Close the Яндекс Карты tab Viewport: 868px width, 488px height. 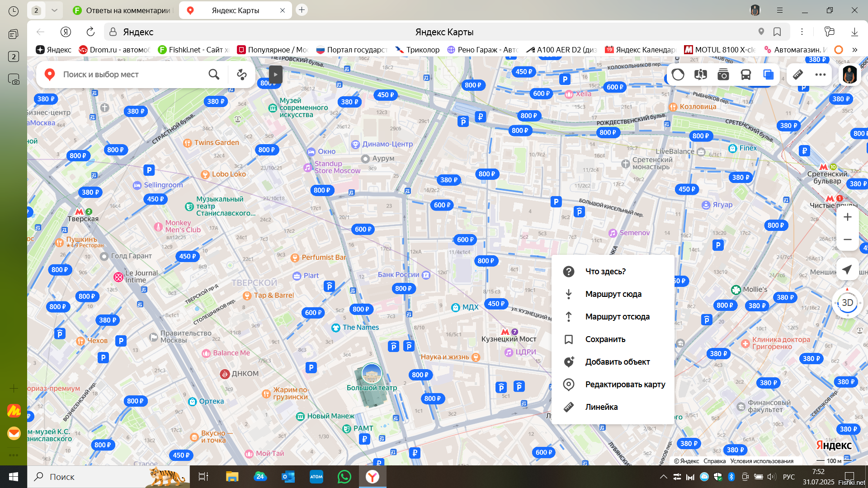point(283,10)
